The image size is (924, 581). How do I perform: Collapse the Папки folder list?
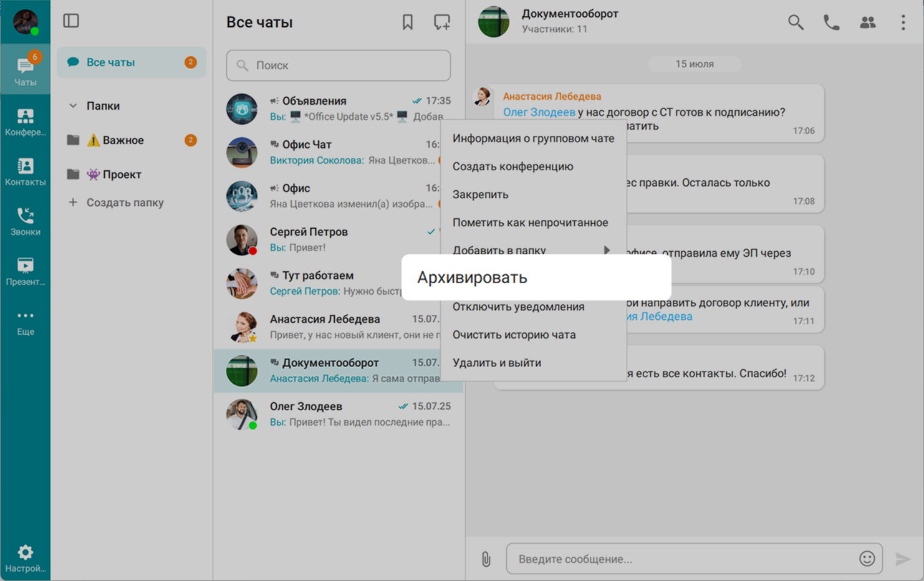point(73,106)
